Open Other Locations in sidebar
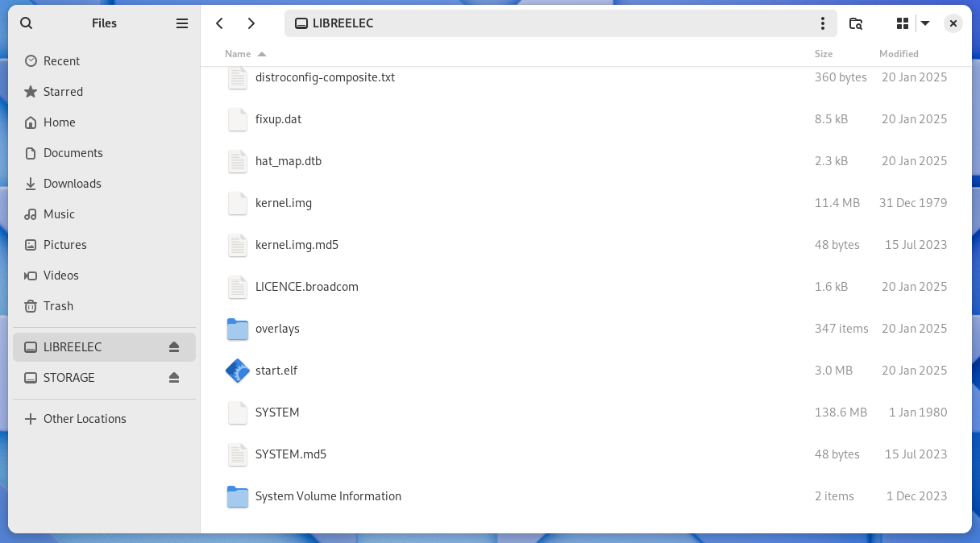 (85, 419)
